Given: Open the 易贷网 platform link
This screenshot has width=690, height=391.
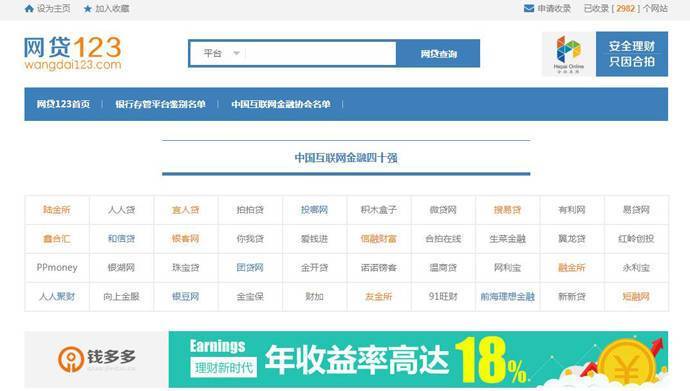Looking at the screenshot, I should 636,210.
